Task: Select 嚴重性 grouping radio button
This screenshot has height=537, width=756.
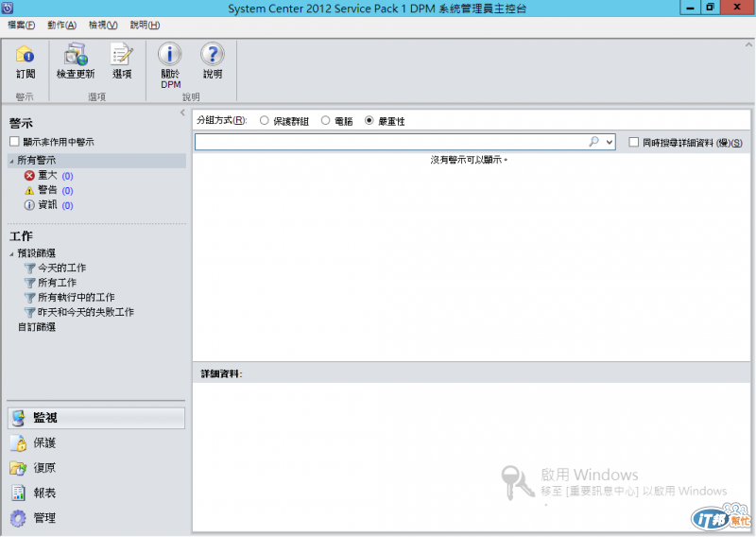Action: click(x=369, y=121)
